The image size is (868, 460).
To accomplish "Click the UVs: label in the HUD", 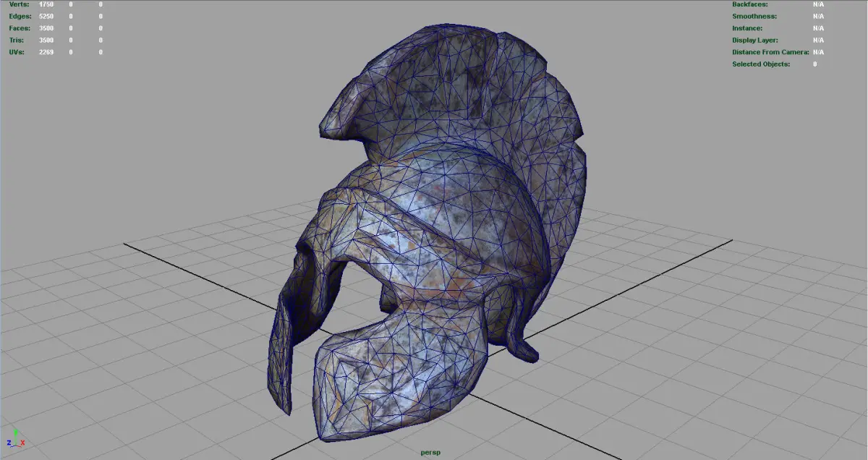I will click(17, 52).
